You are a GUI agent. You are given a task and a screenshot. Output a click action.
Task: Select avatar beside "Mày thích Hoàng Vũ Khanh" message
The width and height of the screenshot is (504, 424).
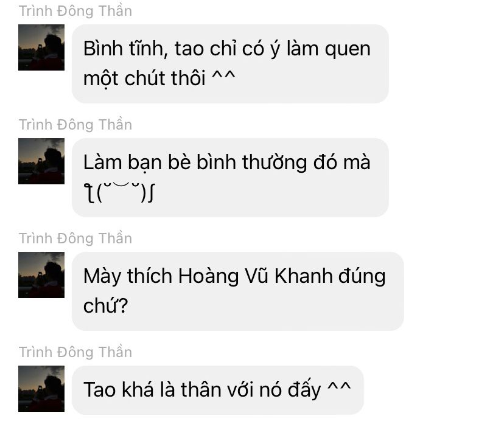(41, 274)
